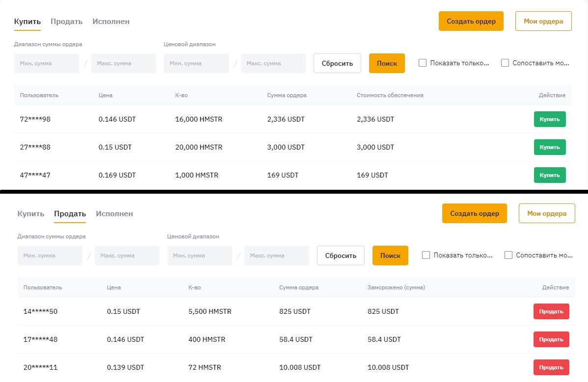Switch to Продать tab in the upper panel
The width and height of the screenshot is (588, 382).
[66, 22]
